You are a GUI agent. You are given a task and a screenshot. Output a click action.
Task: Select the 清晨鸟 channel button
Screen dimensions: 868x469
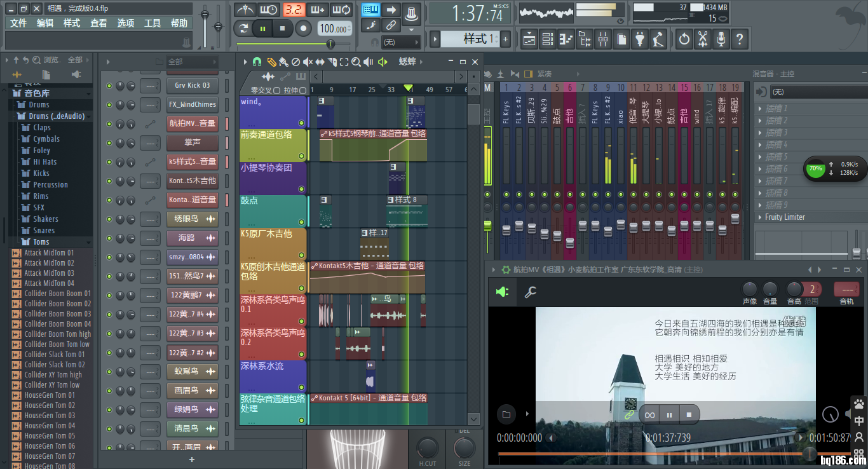[193, 428]
